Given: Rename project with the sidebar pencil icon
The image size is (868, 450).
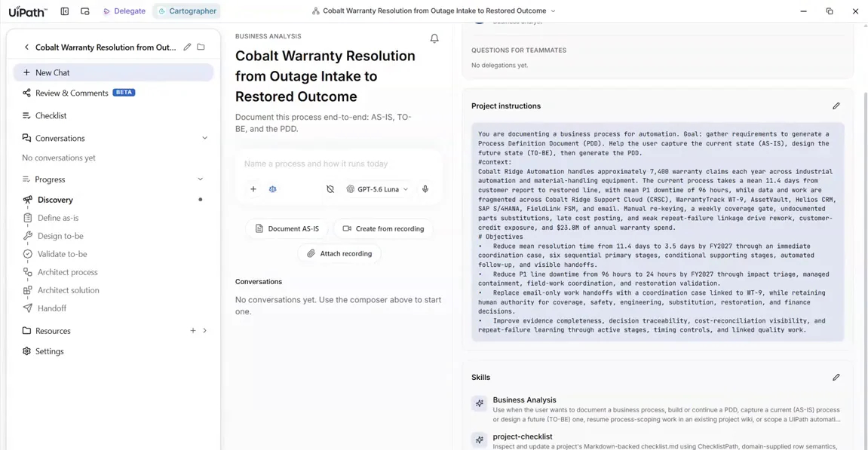Looking at the screenshot, I should pos(187,47).
